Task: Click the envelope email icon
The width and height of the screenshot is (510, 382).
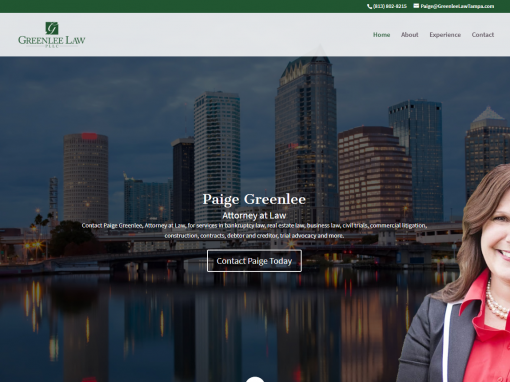Action: click(x=416, y=6)
